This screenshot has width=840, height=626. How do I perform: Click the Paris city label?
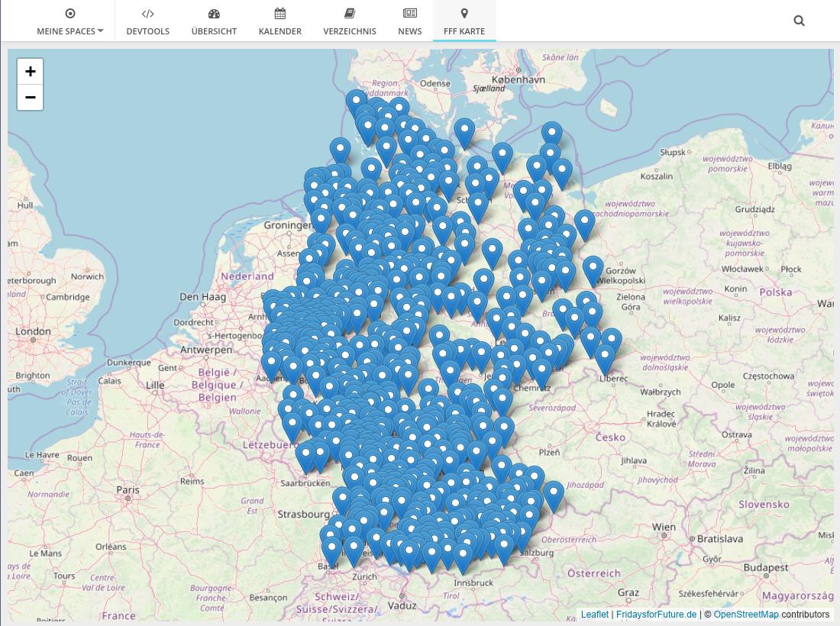pos(128,489)
